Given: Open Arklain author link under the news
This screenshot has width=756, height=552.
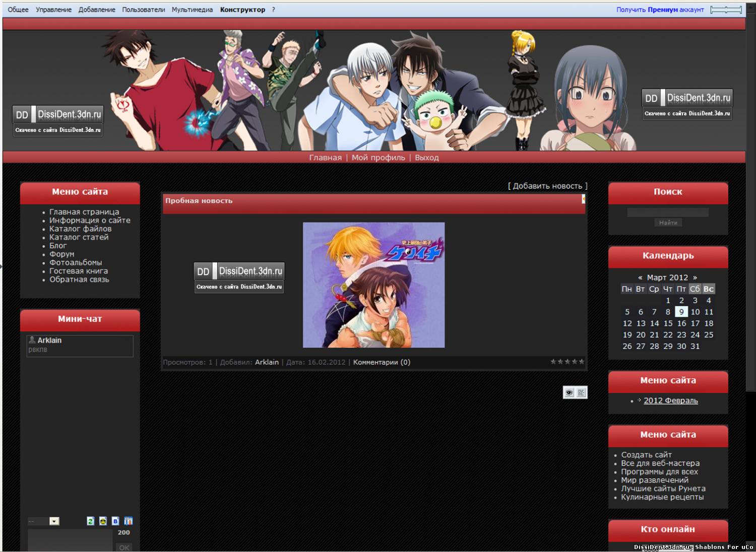Looking at the screenshot, I should (x=267, y=362).
